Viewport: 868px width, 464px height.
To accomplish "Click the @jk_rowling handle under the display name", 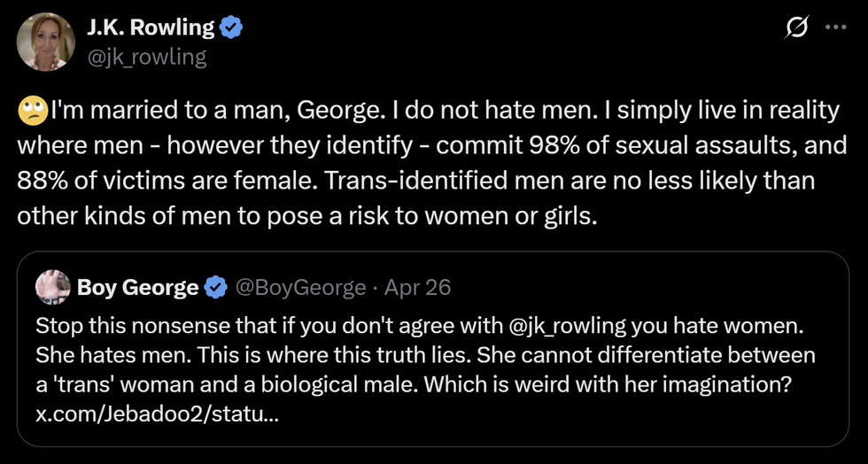I will (146, 58).
